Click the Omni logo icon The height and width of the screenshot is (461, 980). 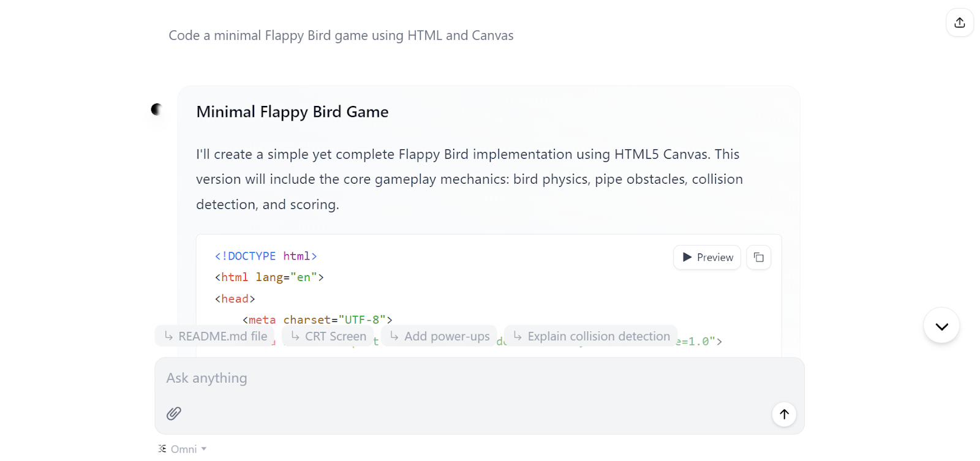(x=162, y=449)
